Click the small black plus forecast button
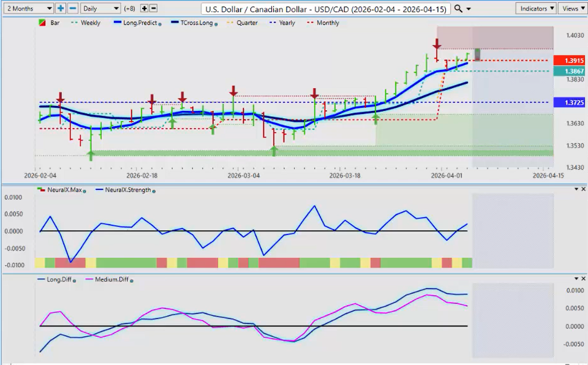588x365 pixels. tap(144, 9)
